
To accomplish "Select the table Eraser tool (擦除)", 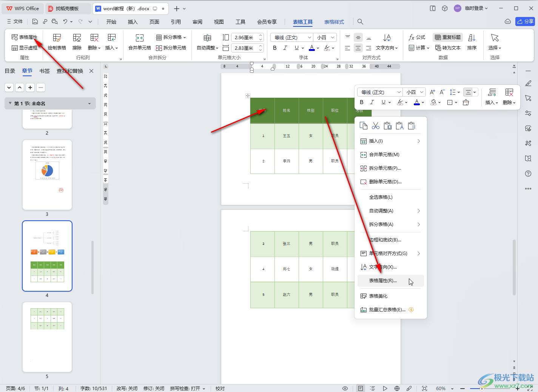I will 77,42.
